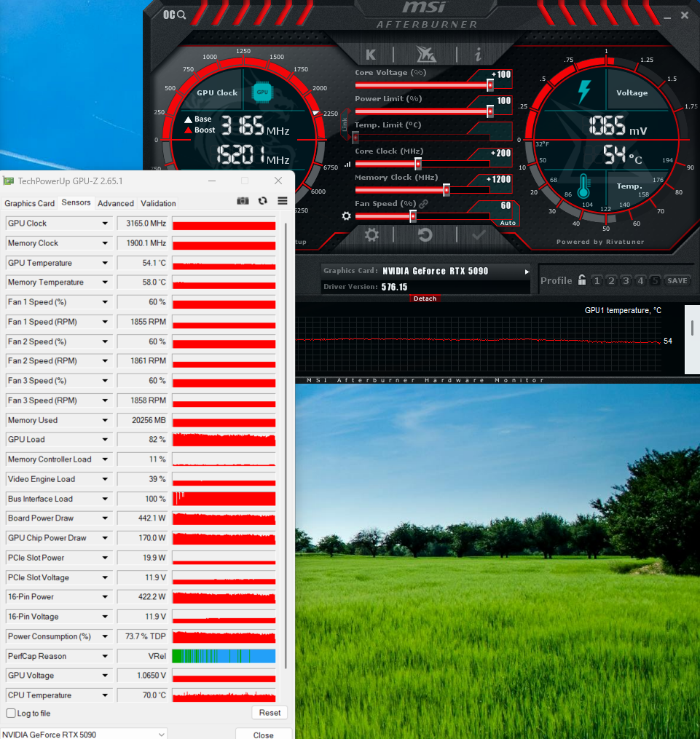Image resolution: width=700 pixels, height=739 pixels.
Task: Click the Detach monitor button
Action: click(x=425, y=299)
